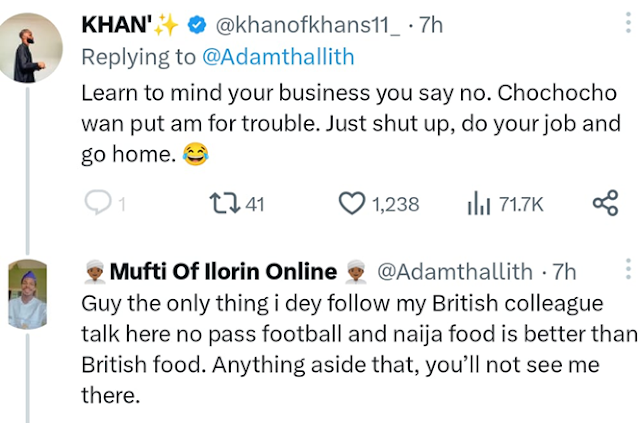
Task: Click the 7h timestamp on KHAN's tweet
Action: pyautogui.click(x=430, y=26)
